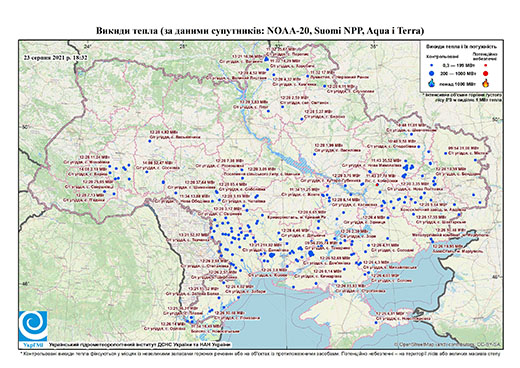Click the Crimea peninsula on the map

coord(337,310)
